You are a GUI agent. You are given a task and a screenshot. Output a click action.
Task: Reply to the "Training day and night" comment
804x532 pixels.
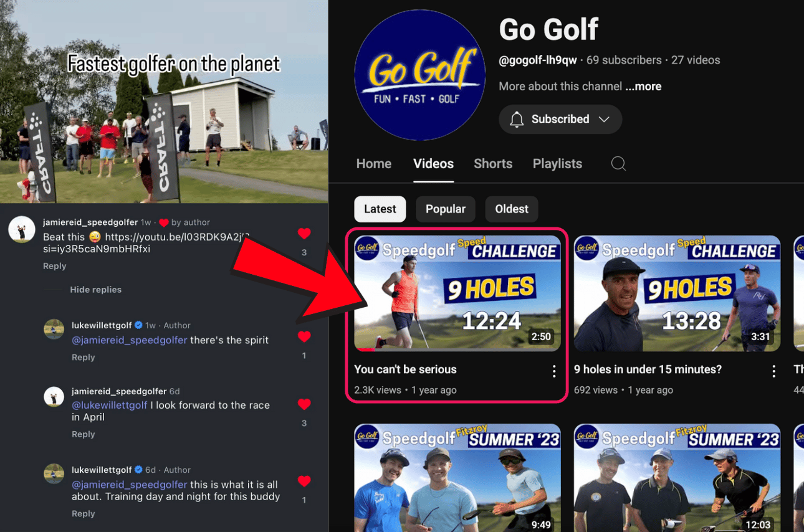83,514
